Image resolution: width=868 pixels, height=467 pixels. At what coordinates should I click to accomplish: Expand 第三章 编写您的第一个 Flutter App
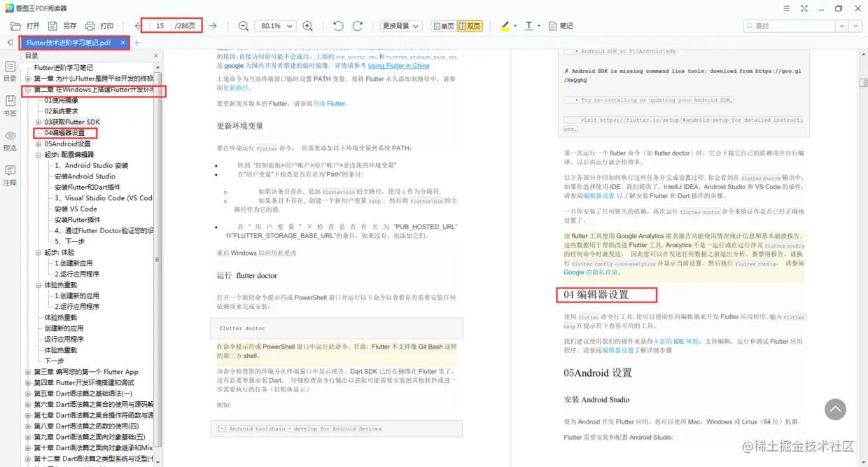(28, 372)
